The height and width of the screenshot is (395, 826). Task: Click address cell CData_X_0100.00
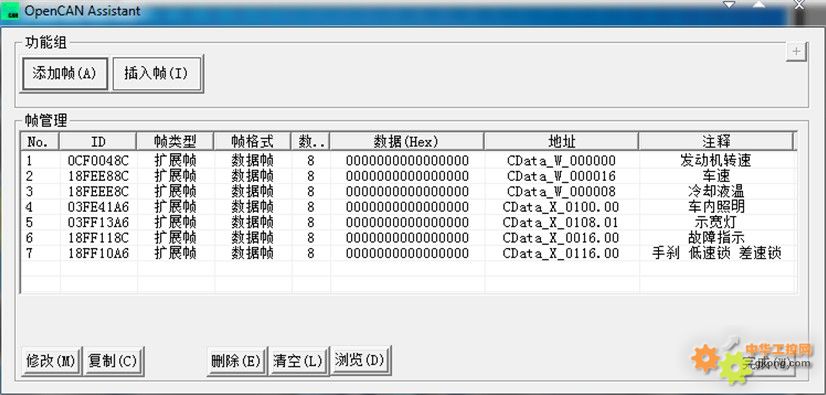[561, 206]
